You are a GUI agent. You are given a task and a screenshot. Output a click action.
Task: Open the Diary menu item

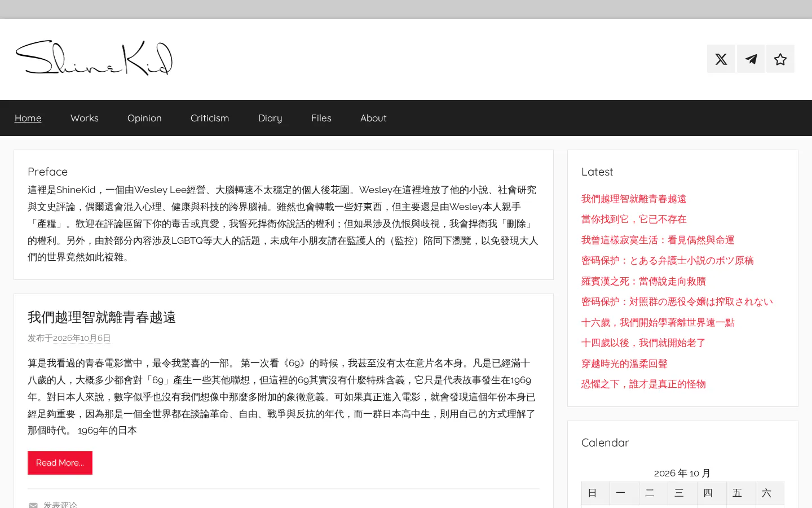[x=270, y=118]
